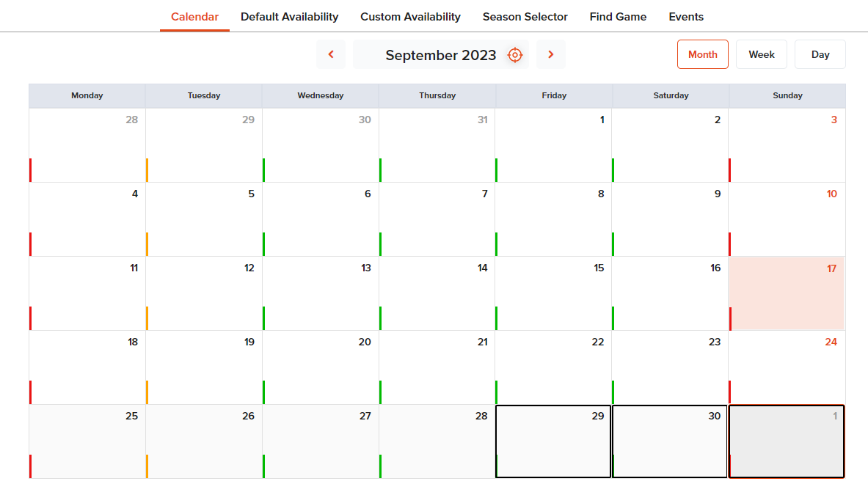Screen dimensions: 868x495
Task: Select September 4 day cell
Action: point(87,219)
